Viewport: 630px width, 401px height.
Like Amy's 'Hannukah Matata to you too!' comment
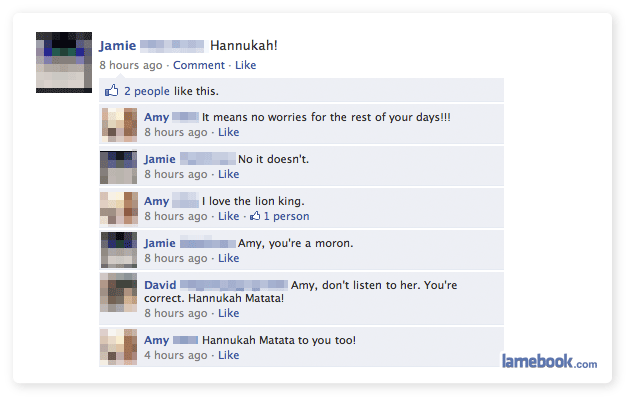coord(229,355)
